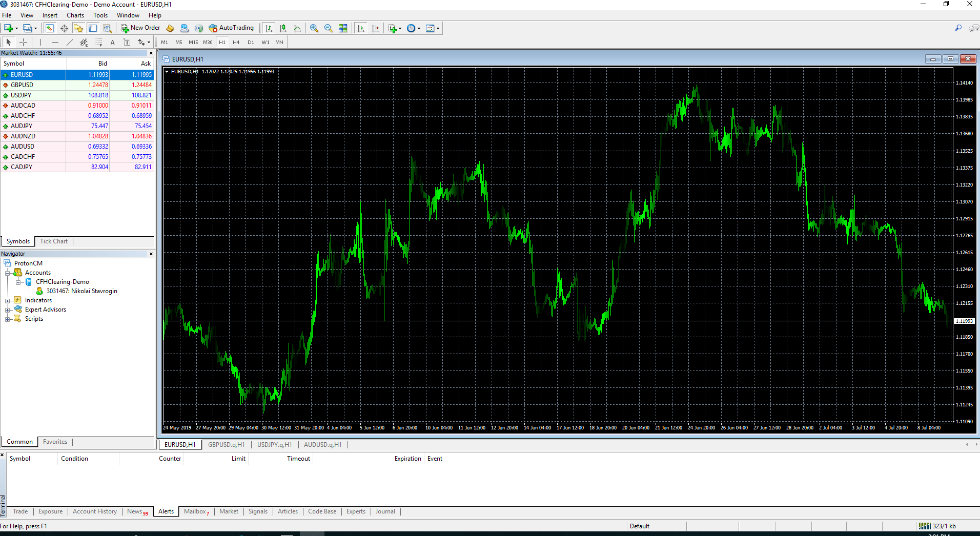This screenshot has width=980, height=536.
Task: Open the Profiles toolbar icon
Action: pyautogui.click(x=27, y=28)
